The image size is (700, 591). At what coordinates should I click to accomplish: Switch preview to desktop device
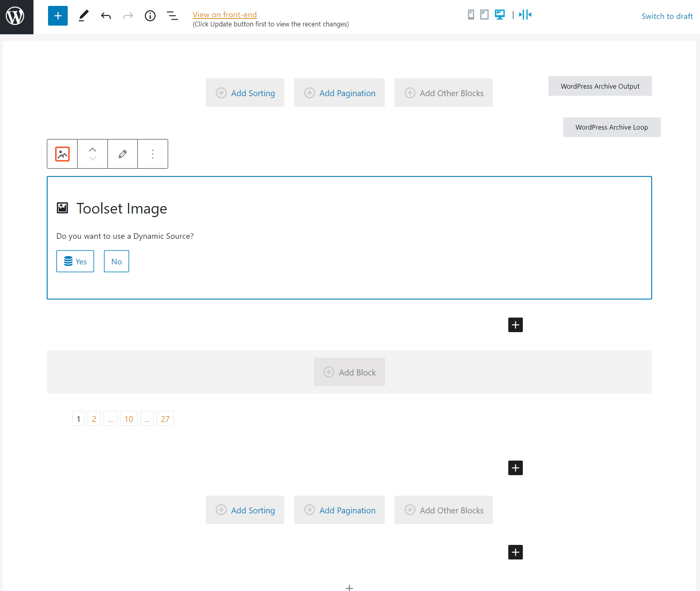point(500,15)
